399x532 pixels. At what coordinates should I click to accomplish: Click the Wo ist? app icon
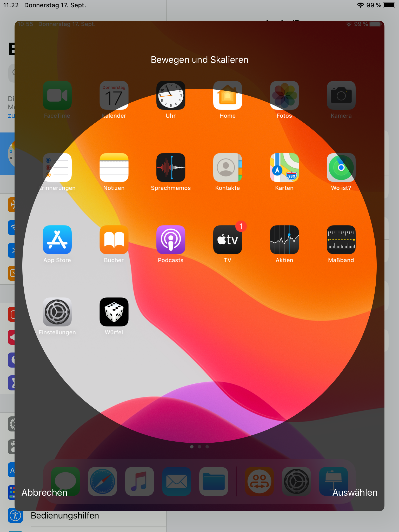coord(341,168)
